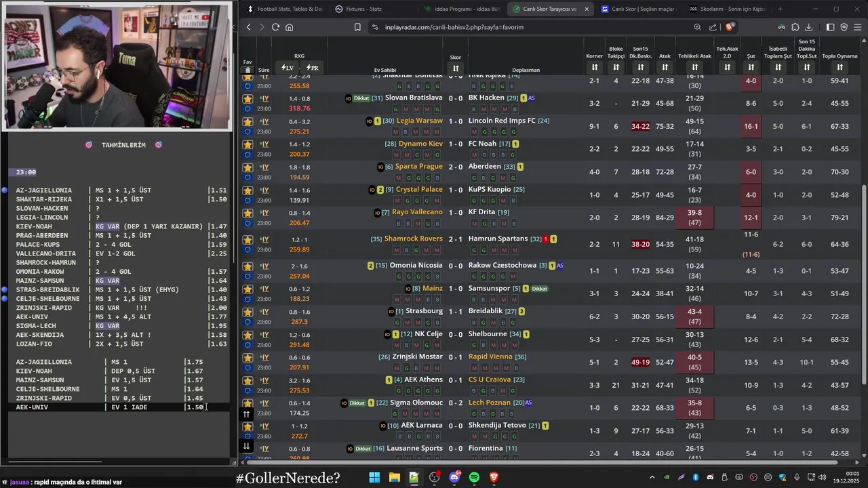Toggle the favorite star for Sparta Prague
Screen dimensions: 868x488
click(248, 167)
